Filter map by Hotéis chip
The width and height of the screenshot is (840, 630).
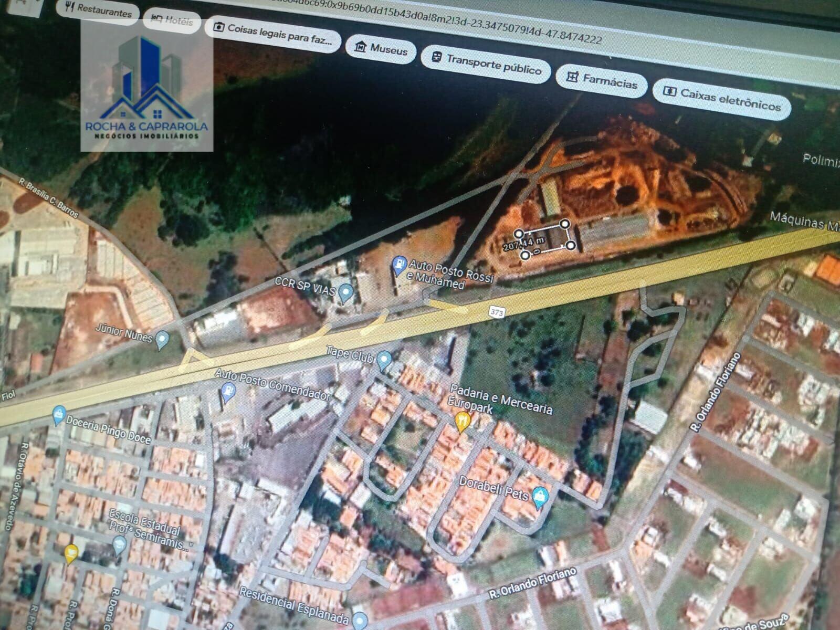point(172,20)
